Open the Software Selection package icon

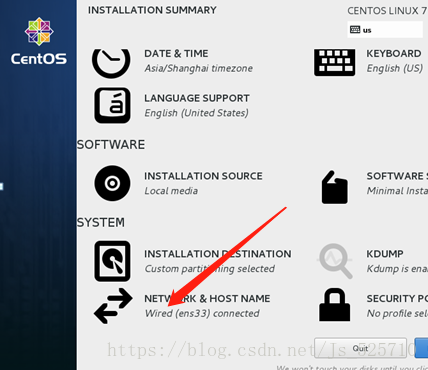[334, 187]
